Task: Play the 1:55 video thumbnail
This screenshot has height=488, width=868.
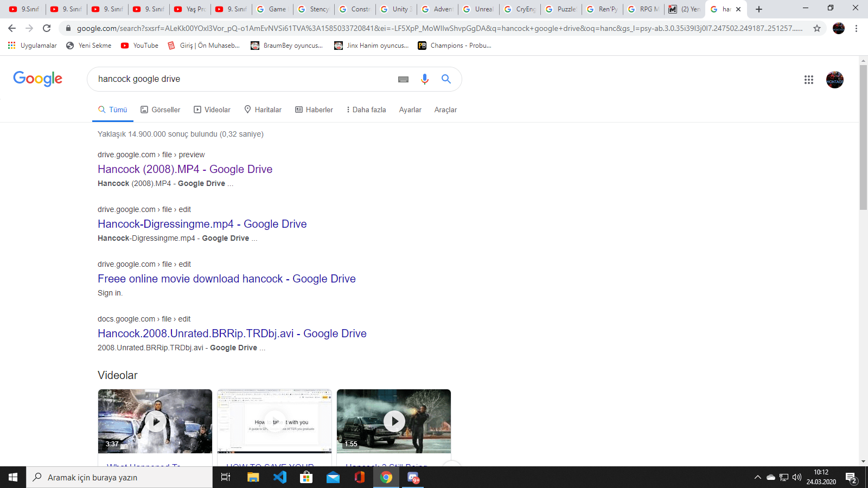Action: (x=394, y=421)
